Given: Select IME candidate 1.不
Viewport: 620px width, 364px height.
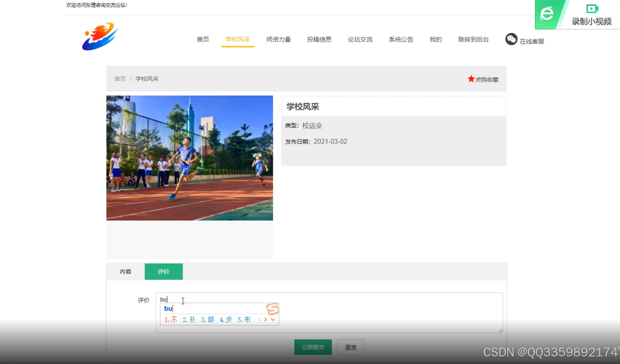Looking at the screenshot, I should click(x=171, y=320).
